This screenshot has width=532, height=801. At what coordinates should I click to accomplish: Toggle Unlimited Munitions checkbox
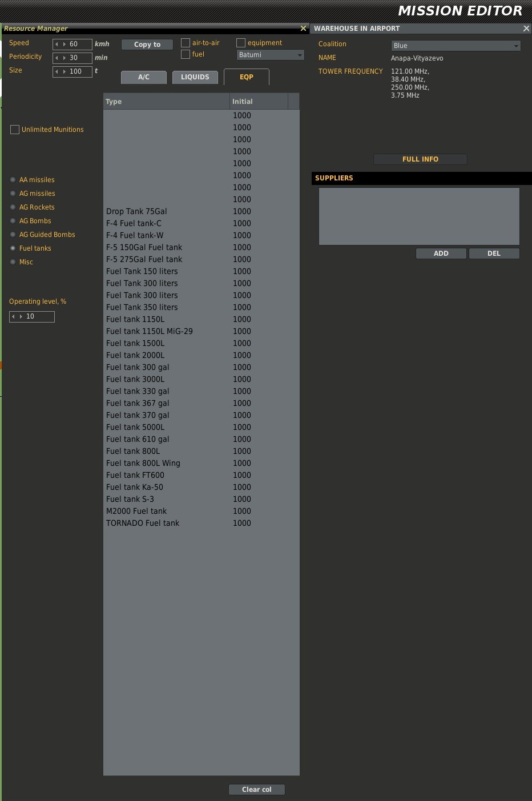15,130
